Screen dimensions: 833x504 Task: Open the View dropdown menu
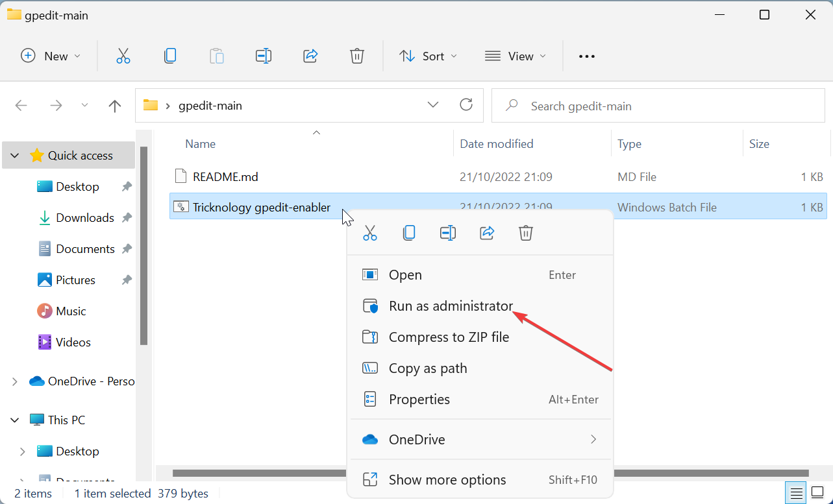pos(516,56)
